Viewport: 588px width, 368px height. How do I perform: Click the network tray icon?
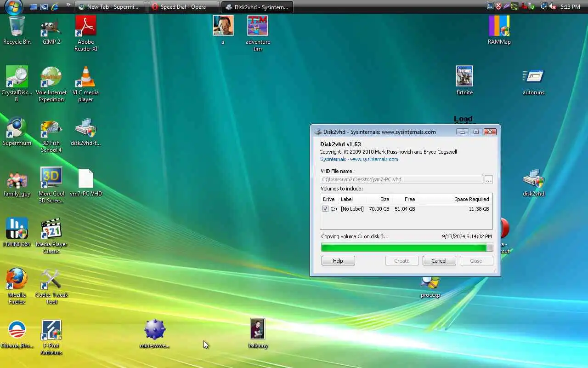(x=544, y=7)
